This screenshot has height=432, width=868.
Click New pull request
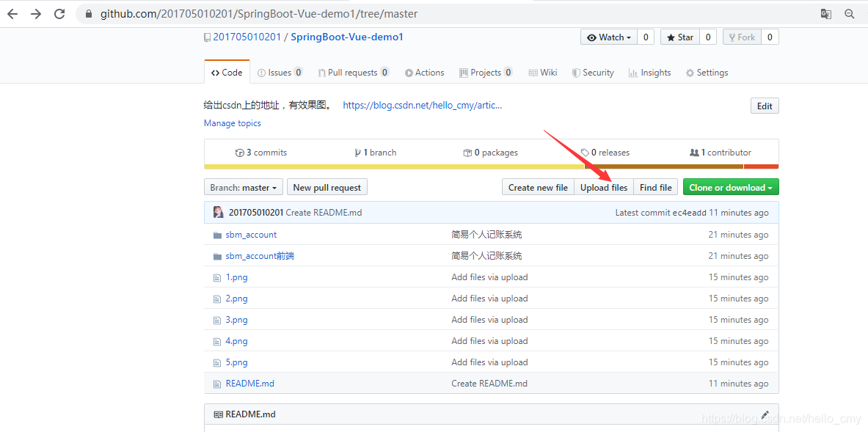click(x=327, y=188)
